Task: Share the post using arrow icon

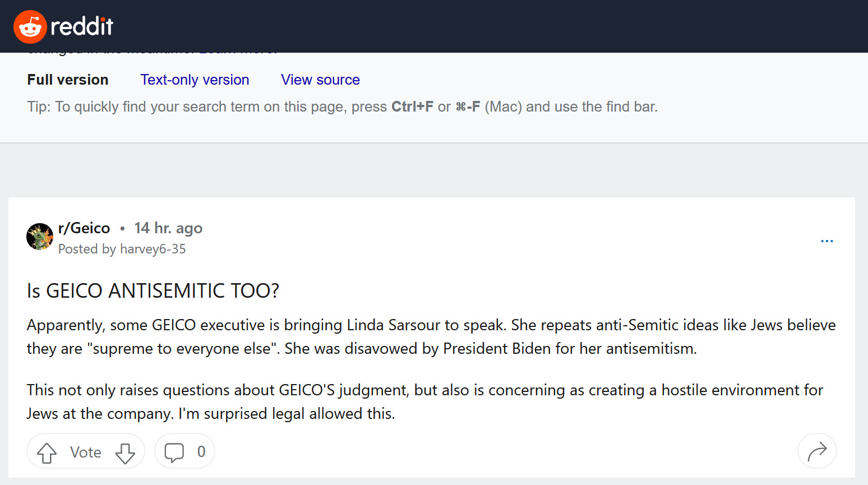Action: 817,451
